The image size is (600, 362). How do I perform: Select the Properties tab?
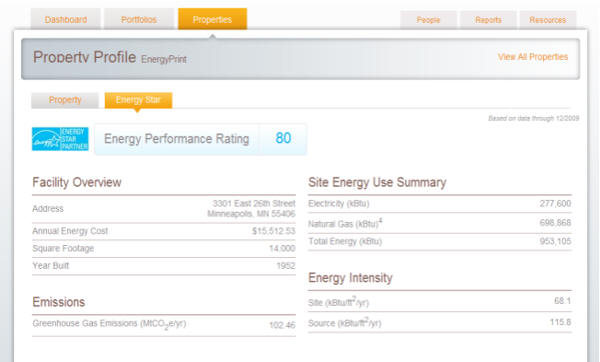[x=212, y=19]
